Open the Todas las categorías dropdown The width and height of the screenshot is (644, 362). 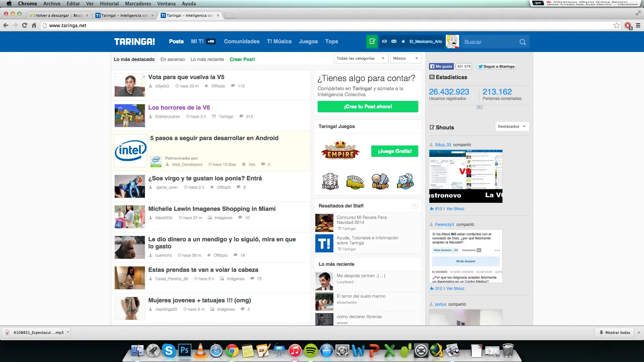pos(361,58)
